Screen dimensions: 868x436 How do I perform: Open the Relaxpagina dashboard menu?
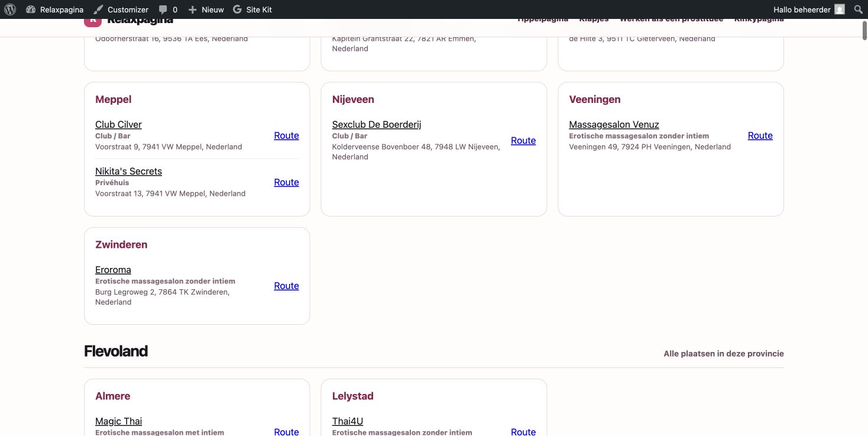tap(55, 9)
